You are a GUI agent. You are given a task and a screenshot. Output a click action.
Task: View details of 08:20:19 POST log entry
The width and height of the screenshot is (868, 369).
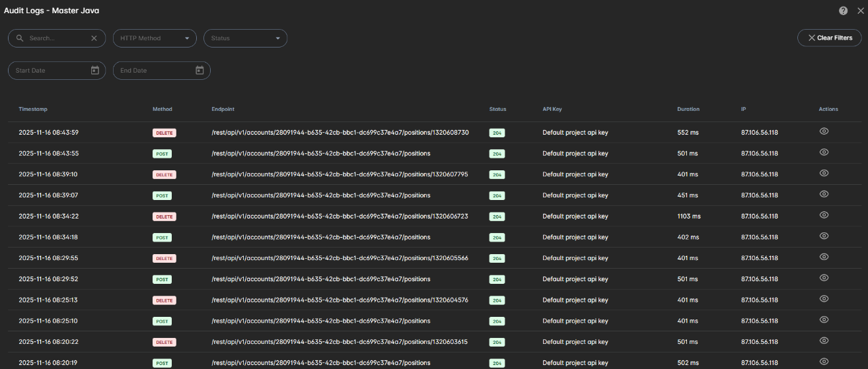pos(824,361)
